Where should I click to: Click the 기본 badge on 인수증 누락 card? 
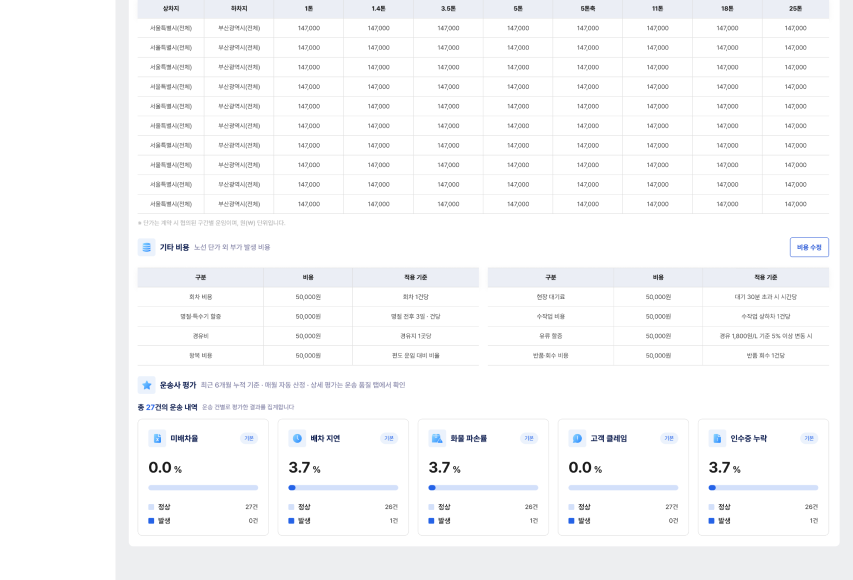[809, 439]
